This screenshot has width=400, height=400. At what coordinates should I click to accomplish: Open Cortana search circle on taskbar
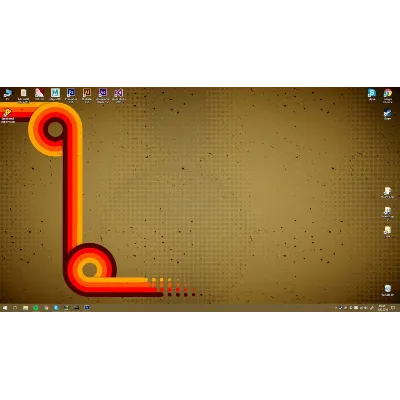(x=15, y=308)
